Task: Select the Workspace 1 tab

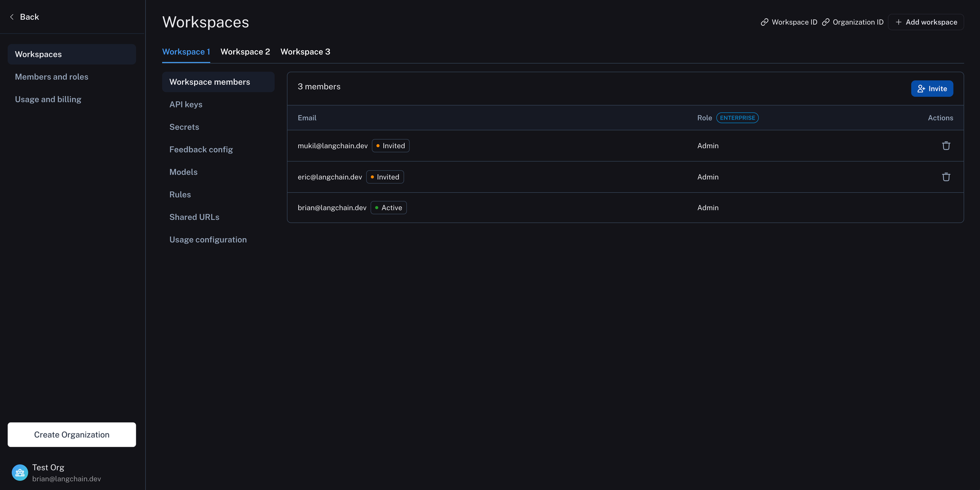Action: tap(186, 52)
